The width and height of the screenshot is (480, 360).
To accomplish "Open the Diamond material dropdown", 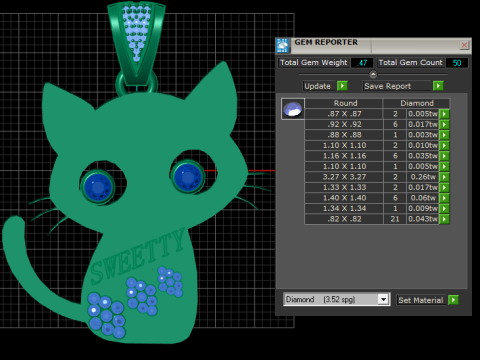I will (384, 299).
